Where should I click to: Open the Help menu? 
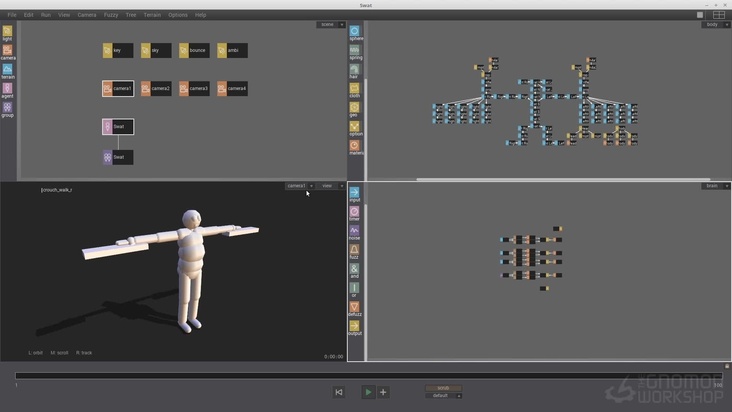point(201,15)
